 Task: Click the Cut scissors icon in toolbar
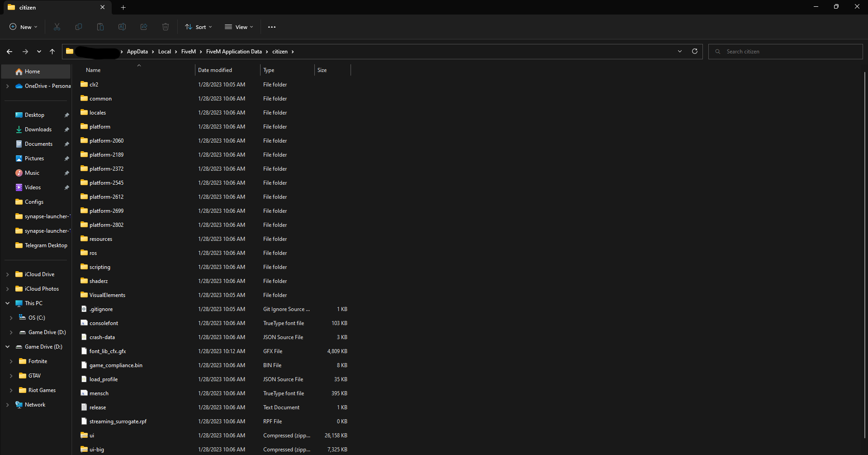[57, 27]
